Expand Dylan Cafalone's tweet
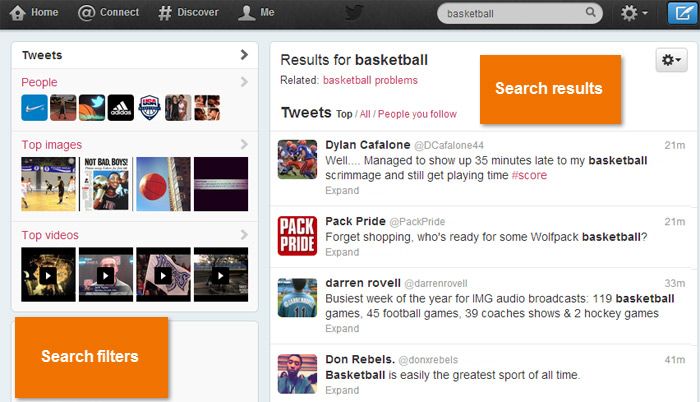The height and width of the screenshot is (402, 700). pos(342,191)
